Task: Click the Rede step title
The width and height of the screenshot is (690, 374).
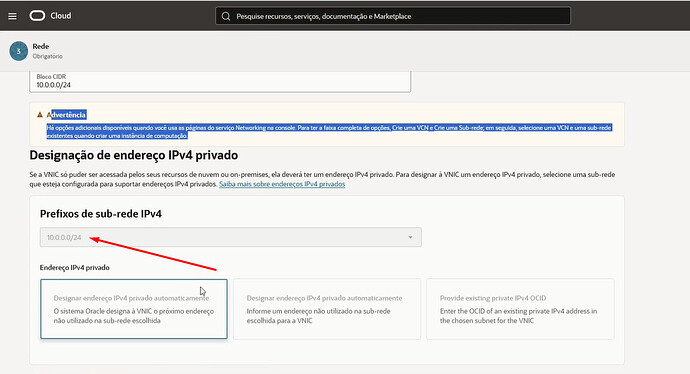Action: 40,46
